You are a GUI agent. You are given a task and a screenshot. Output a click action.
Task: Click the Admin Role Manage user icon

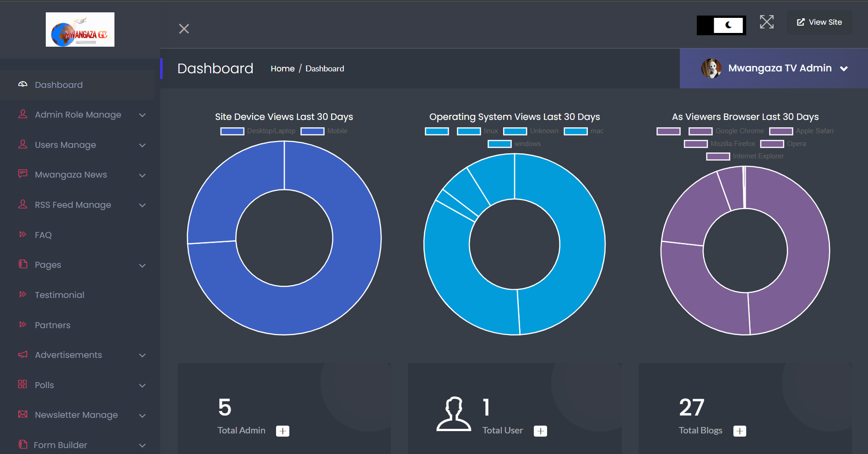pyautogui.click(x=23, y=114)
